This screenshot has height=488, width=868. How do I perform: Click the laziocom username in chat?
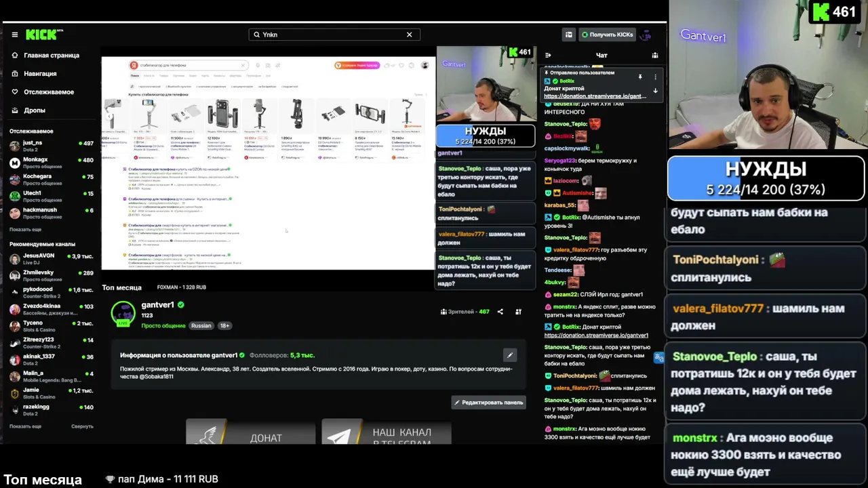[x=565, y=181]
